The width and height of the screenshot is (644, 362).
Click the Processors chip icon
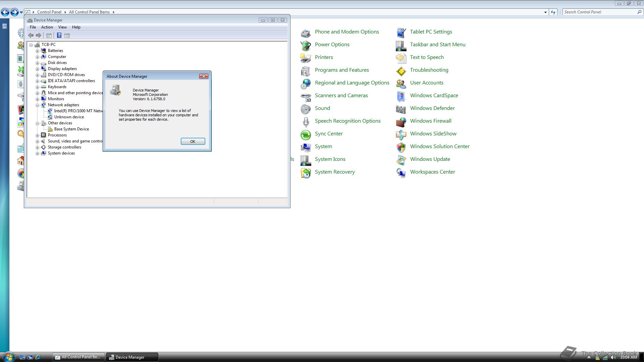[x=44, y=135]
